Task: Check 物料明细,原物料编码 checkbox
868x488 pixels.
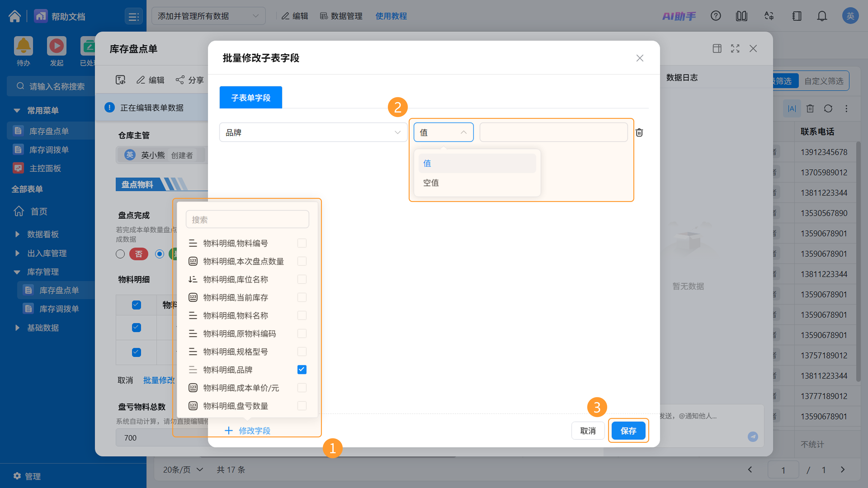Action: (302, 333)
